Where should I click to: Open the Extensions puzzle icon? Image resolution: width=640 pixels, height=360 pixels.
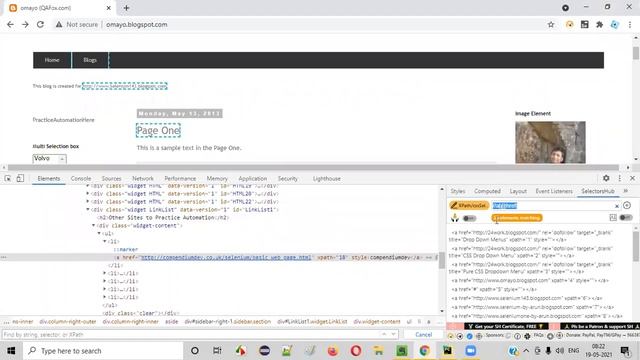click(x=600, y=24)
